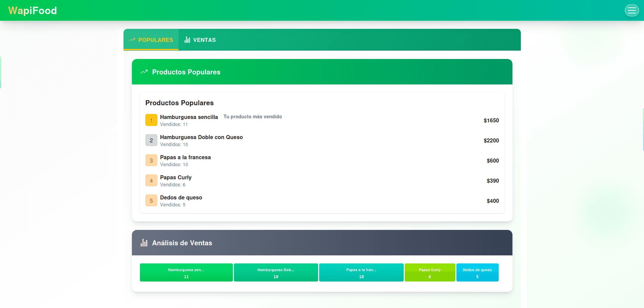Click the rank 5 badge

click(151, 201)
